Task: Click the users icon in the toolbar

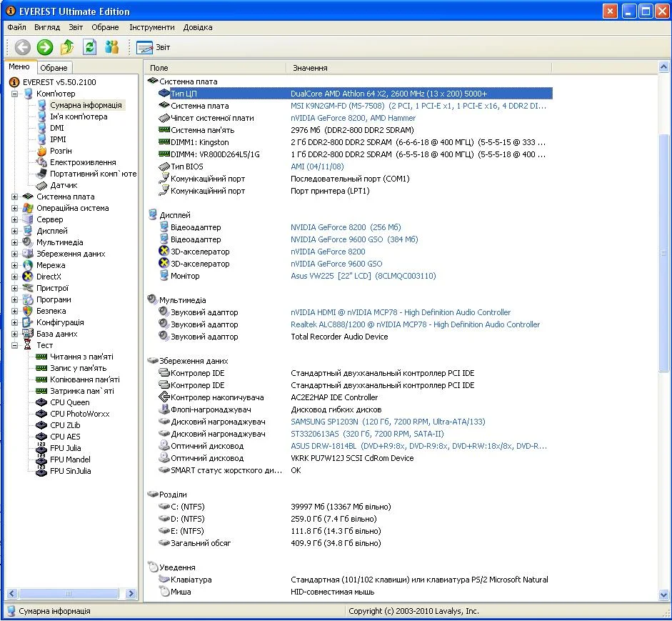Action: click(x=111, y=47)
